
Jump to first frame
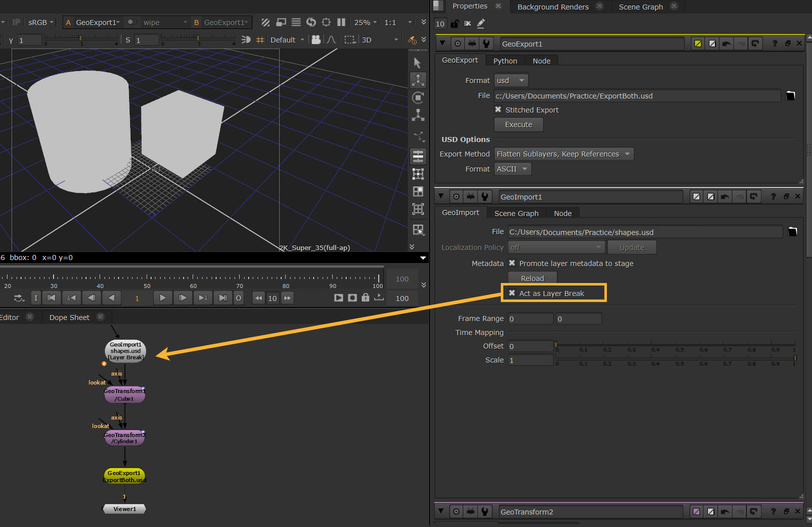point(51,298)
